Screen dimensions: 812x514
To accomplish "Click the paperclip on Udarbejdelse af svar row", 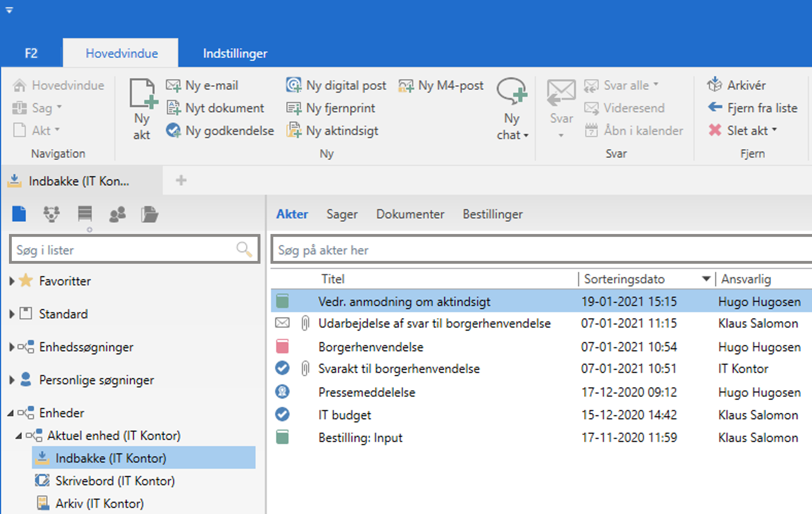I will tap(305, 323).
